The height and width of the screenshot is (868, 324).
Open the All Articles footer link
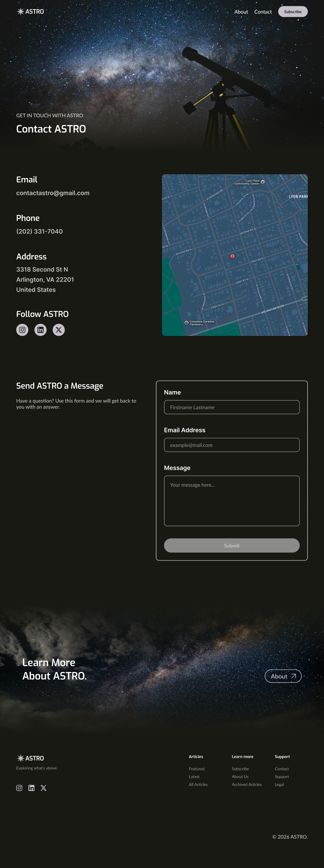[x=198, y=785]
